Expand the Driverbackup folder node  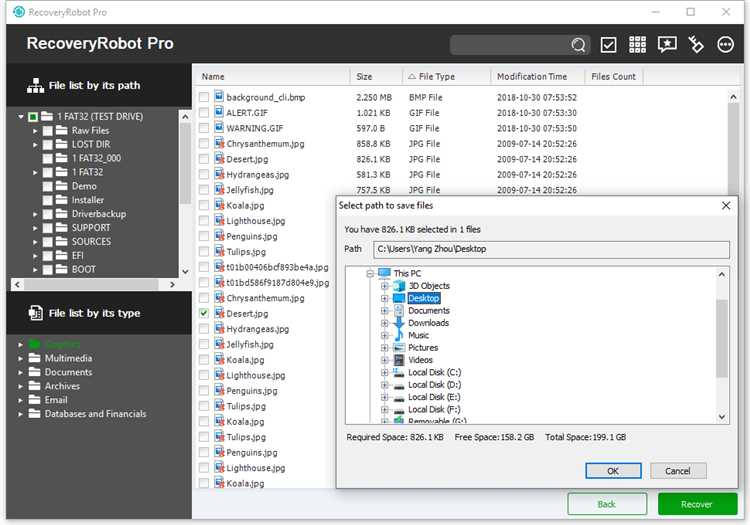[35, 214]
